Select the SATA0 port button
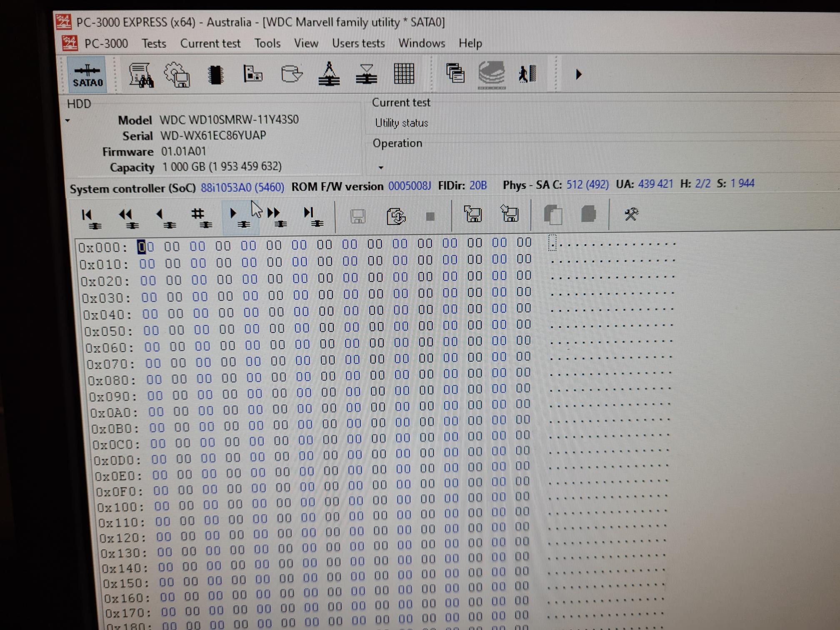Screen dimensions: 840x630 point(87,75)
